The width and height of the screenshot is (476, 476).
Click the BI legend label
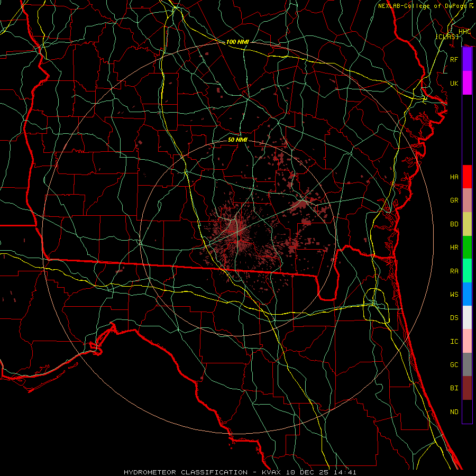(x=454, y=388)
